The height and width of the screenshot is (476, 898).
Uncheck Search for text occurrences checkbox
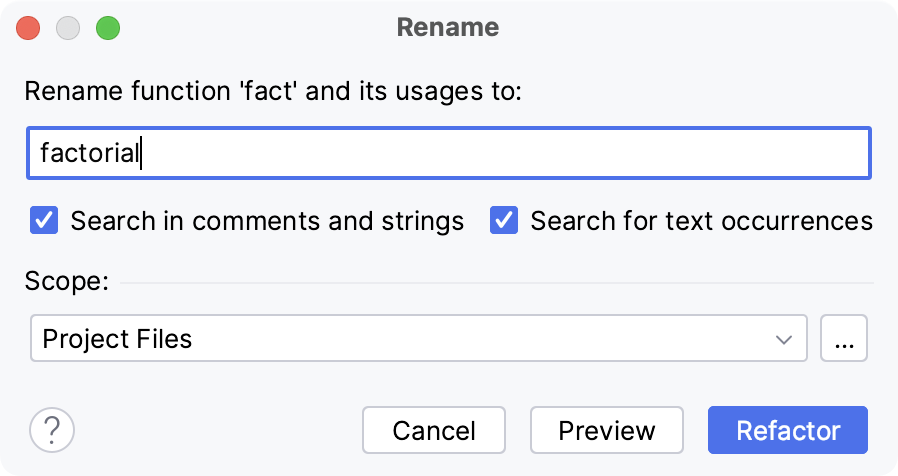coord(504,221)
